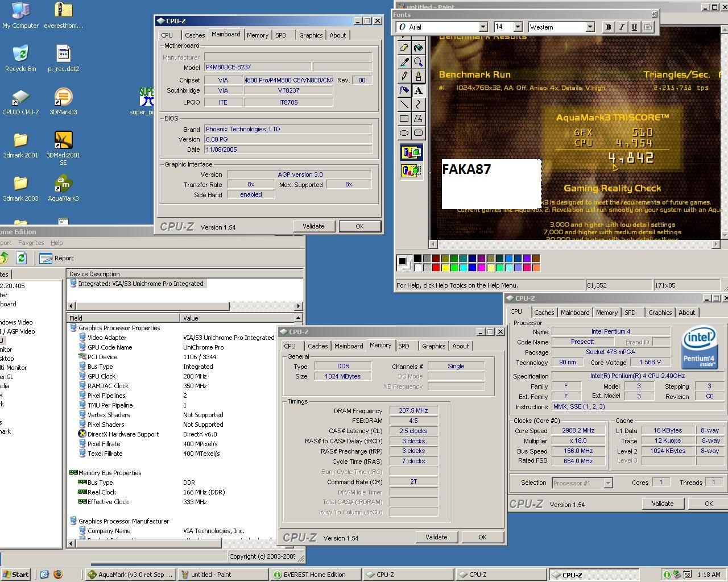Toggle vertical text button in the Fonts toolbar
The height and width of the screenshot is (582, 728).
(647, 27)
